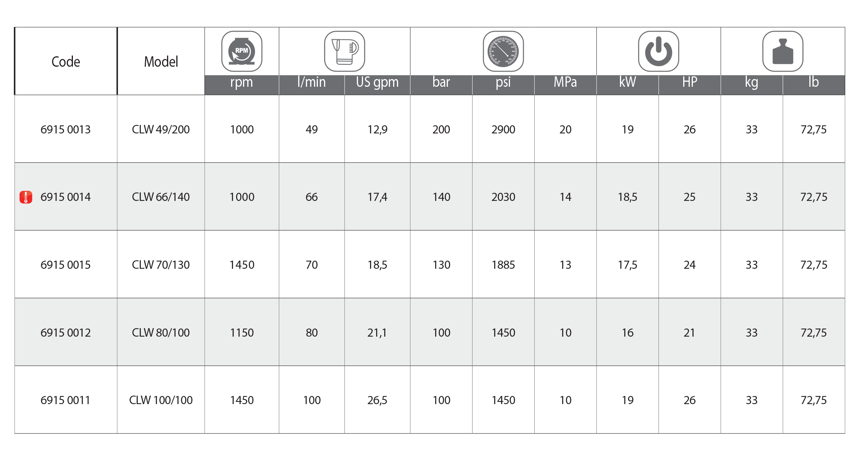Click the 2900 psi value cell
Viewport: 868px width, 455px height.
tap(503, 129)
